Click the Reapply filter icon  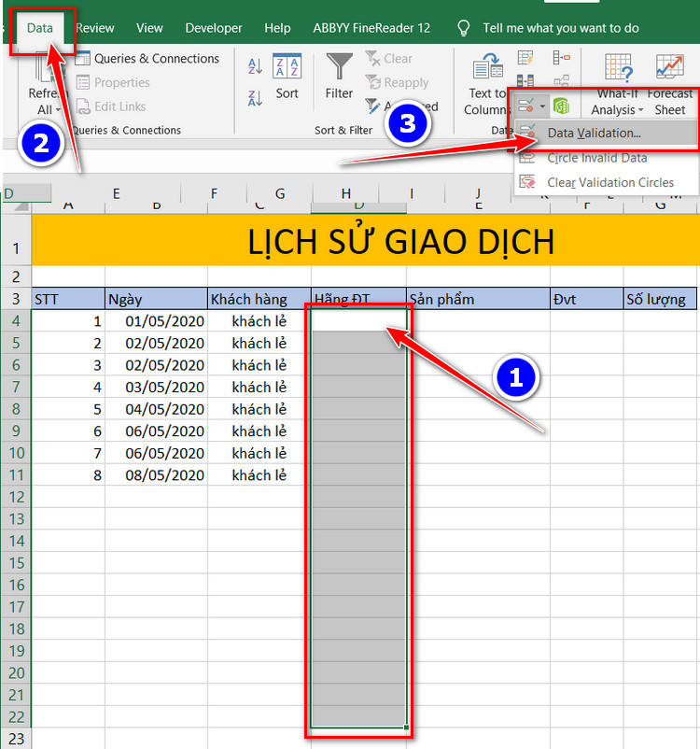tap(372, 82)
